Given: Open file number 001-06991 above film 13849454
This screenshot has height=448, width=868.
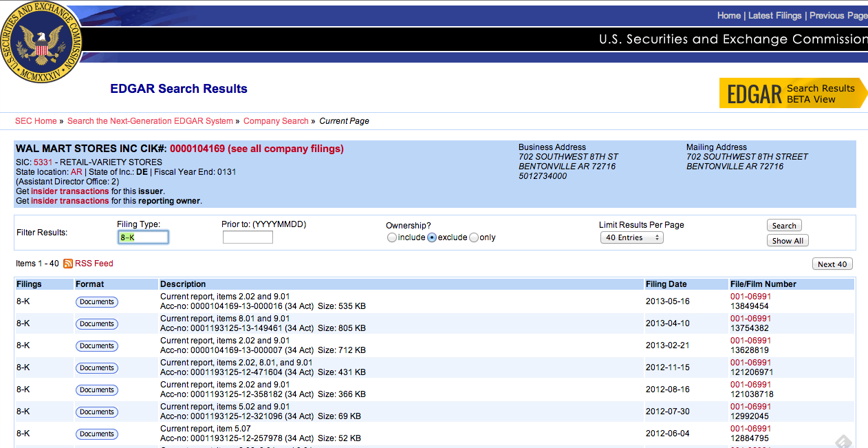Looking at the screenshot, I should point(750,297).
